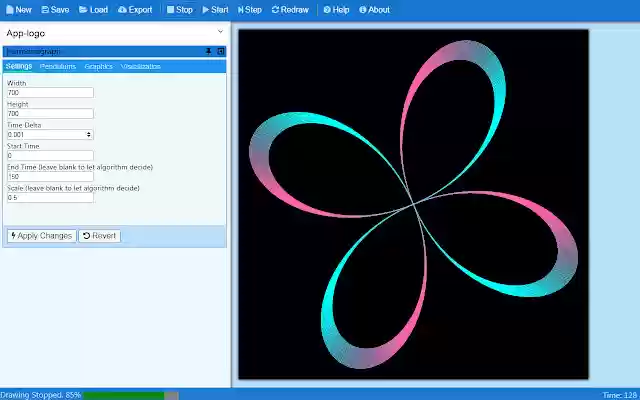The height and width of the screenshot is (400, 640).
Task: Click the drawing progress bar
Action: click(x=130, y=395)
